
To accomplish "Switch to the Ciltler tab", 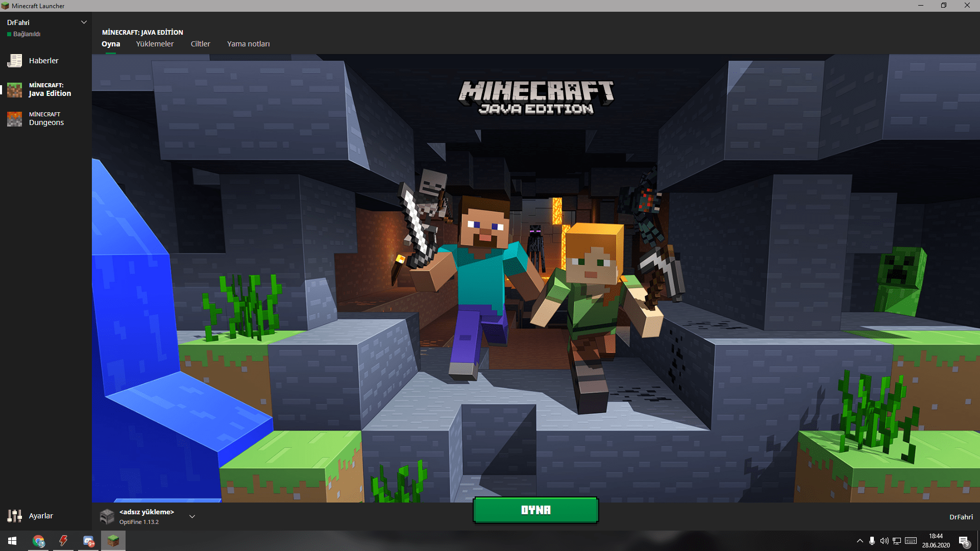I will pos(200,44).
